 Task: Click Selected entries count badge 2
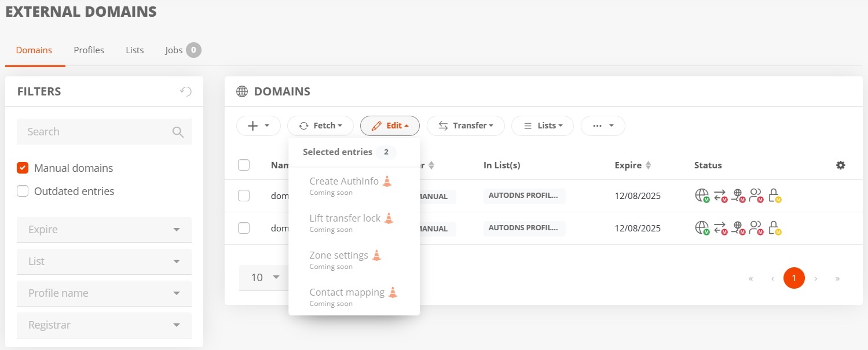click(x=386, y=152)
